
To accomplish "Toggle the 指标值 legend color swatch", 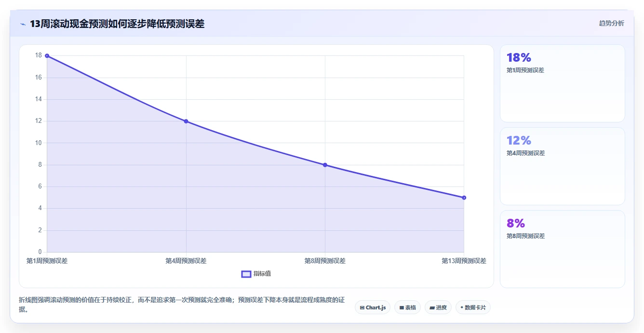I will click(x=246, y=274).
